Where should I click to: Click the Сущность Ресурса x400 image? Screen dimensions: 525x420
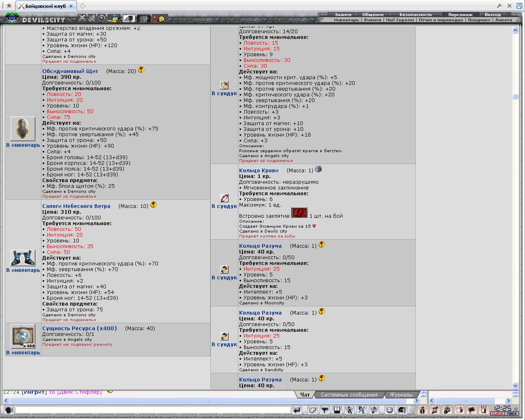click(23, 337)
